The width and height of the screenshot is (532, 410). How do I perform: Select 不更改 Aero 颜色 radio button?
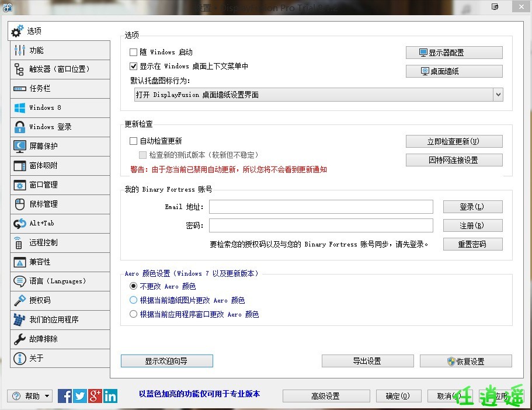(x=133, y=286)
